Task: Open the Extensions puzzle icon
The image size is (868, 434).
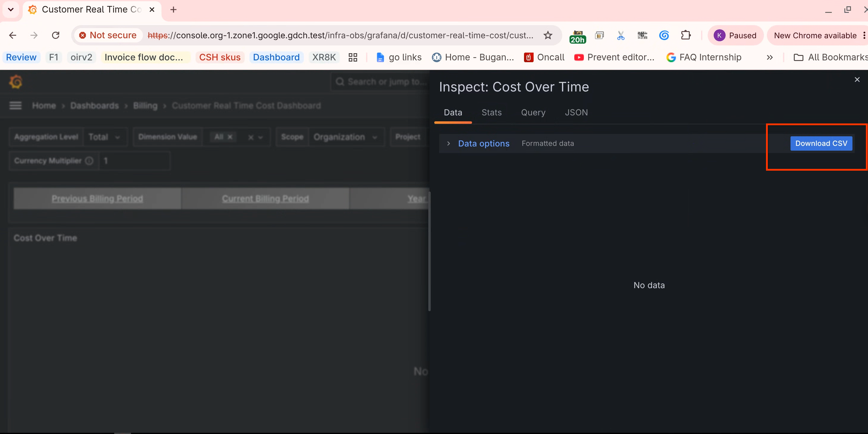Action: pyautogui.click(x=686, y=35)
